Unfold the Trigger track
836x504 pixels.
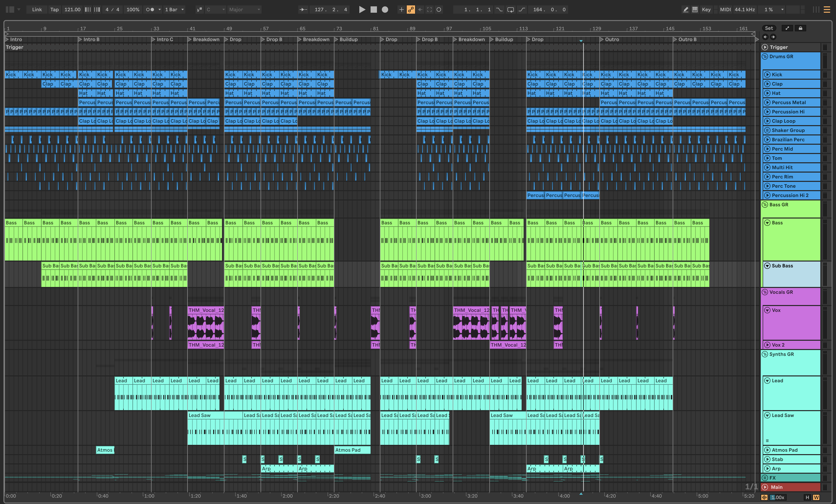[765, 47]
